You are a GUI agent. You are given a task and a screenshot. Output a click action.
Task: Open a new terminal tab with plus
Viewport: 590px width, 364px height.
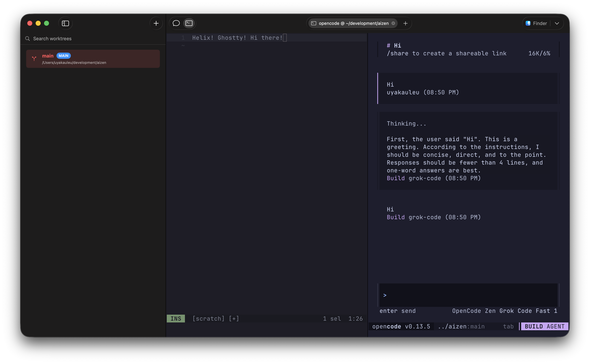click(405, 23)
